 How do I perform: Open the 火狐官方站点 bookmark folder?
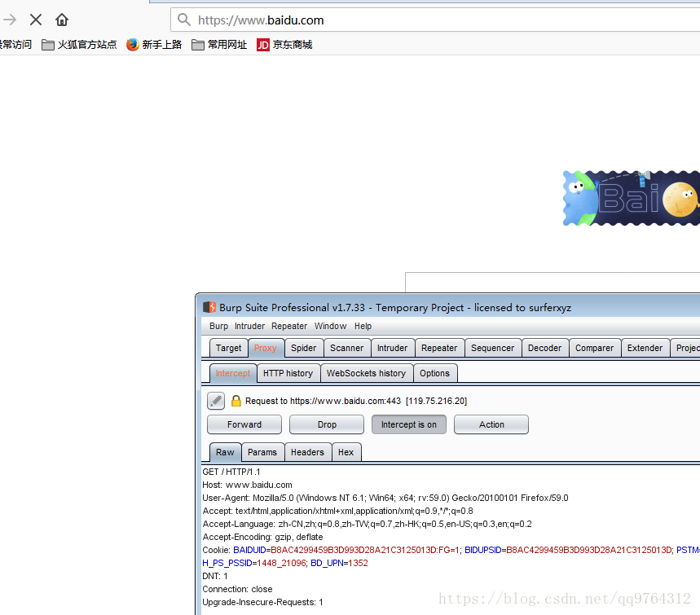click(79, 45)
